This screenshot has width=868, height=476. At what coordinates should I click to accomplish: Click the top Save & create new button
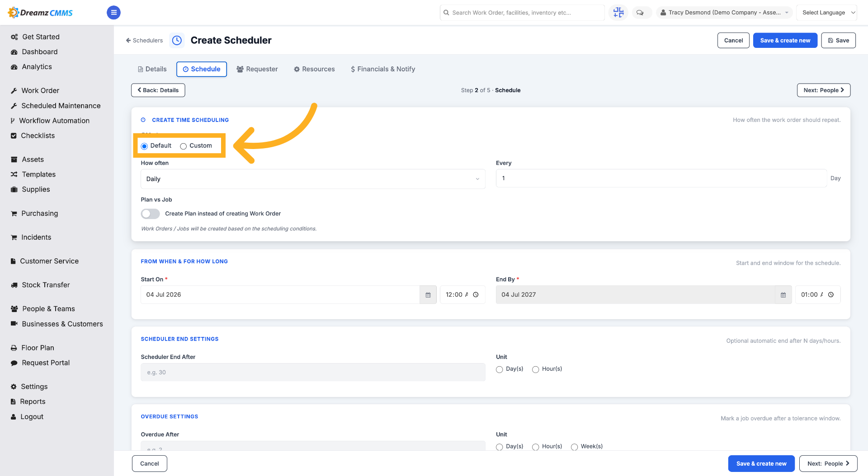pos(785,40)
